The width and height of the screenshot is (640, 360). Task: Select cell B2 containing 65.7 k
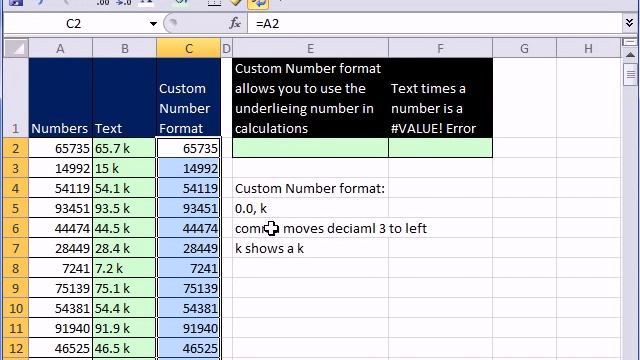click(124, 148)
